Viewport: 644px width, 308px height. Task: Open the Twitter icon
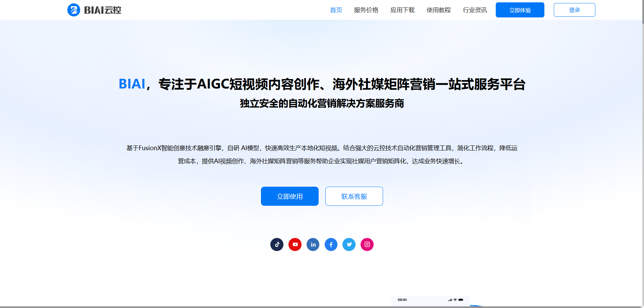[x=349, y=244]
